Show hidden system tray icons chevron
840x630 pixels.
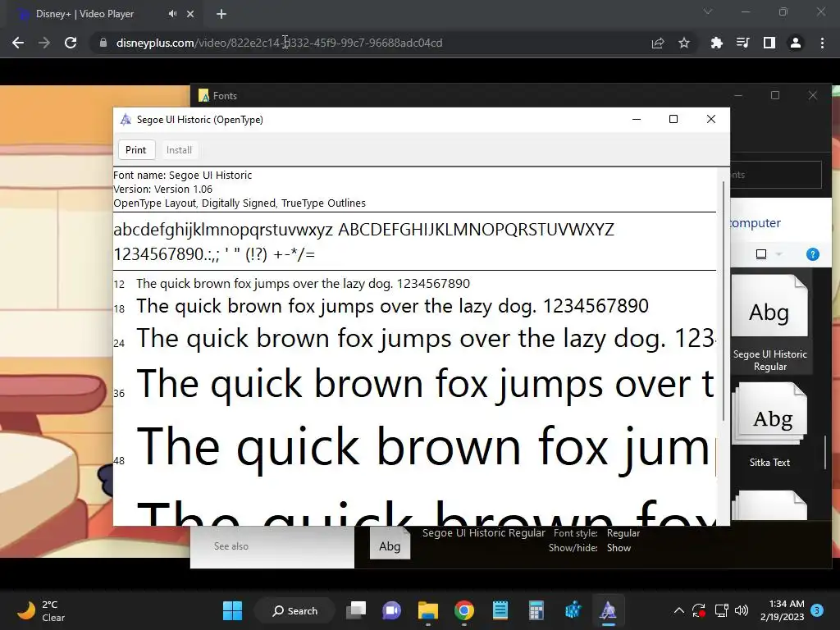click(678, 610)
